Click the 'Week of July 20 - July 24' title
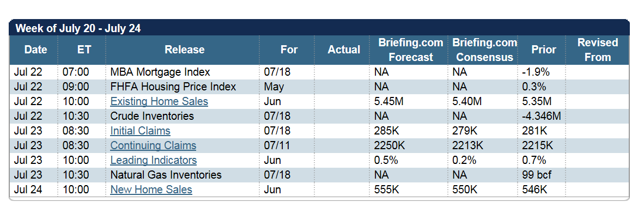This screenshot has width=644, height=214. [78, 29]
